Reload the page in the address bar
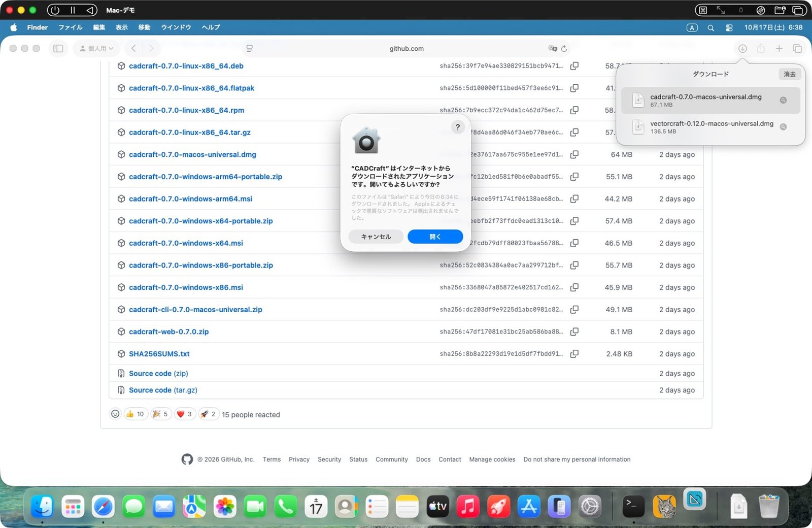 564,49
